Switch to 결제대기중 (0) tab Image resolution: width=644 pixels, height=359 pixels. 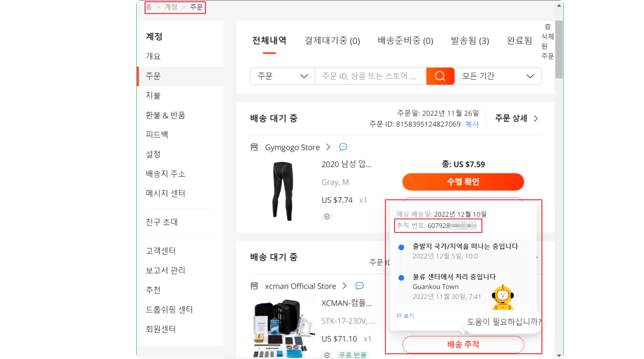pos(332,41)
